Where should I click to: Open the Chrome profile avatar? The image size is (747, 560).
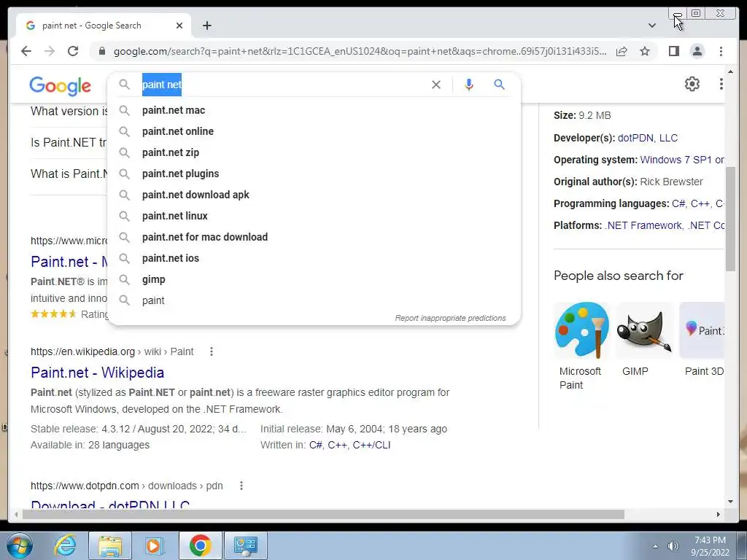(x=697, y=51)
